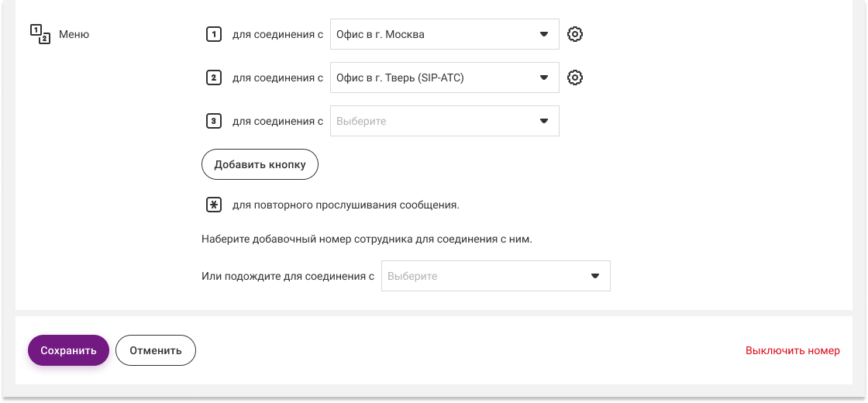Click the Или подождите для соединения с label
The width and height of the screenshot is (868, 403).
pyautogui.click(x=288, y=276)
